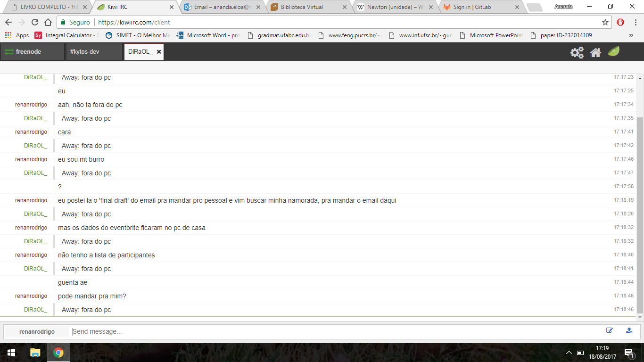Click the message 'pode mandar pra mim?'
Screen dimensions: 644x362
point(92,296)
